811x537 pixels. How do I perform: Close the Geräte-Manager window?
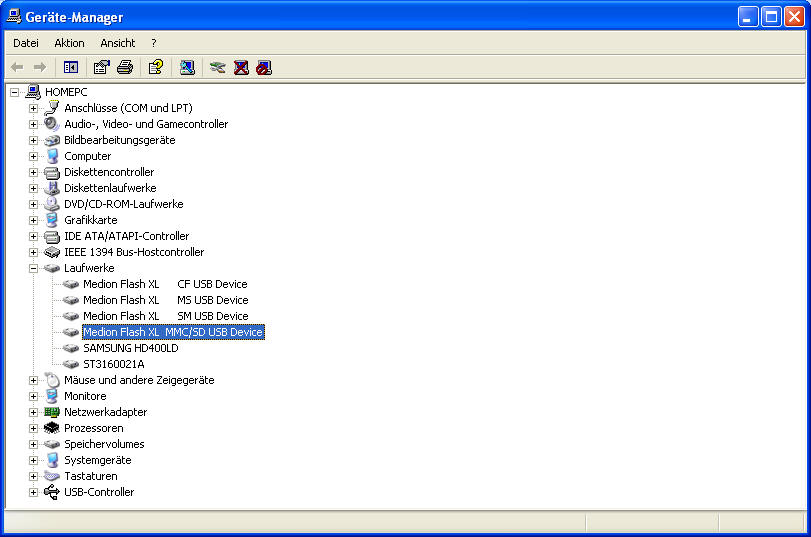(x=794, y=17)
